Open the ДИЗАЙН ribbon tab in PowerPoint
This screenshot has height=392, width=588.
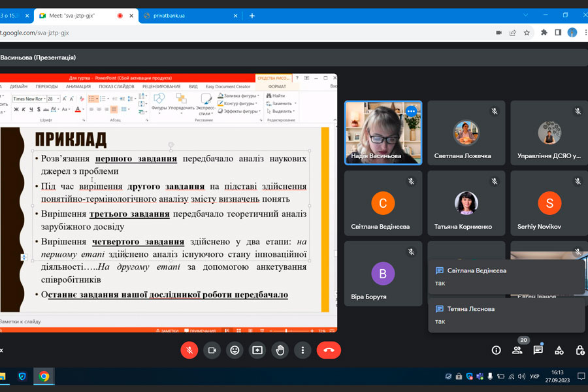(x=19, y=86)
